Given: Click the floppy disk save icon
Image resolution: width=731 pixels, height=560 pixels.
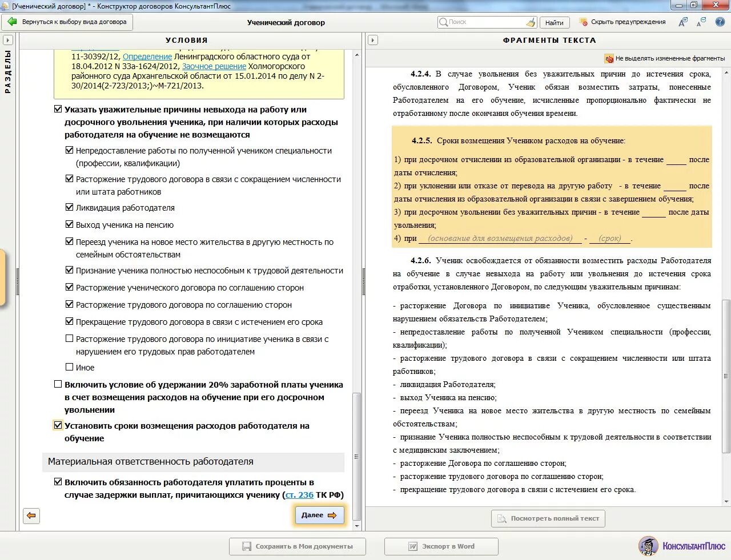Looking at the screenshot, I should point(246,546).
